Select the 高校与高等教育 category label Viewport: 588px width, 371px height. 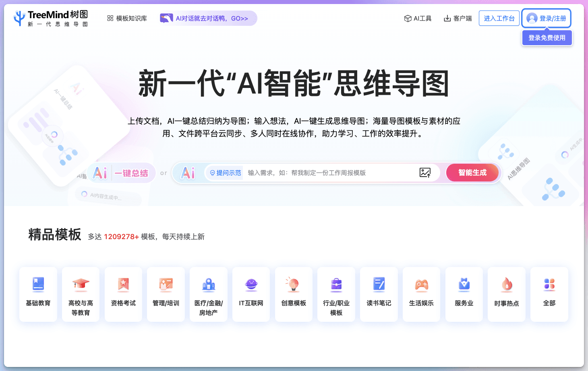click(x=81, y=308)
